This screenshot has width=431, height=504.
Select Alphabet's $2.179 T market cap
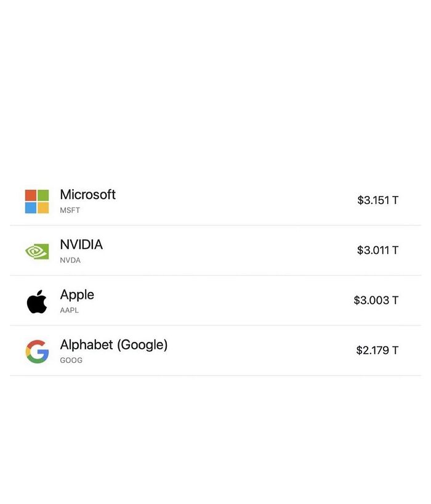coord(377,350)
